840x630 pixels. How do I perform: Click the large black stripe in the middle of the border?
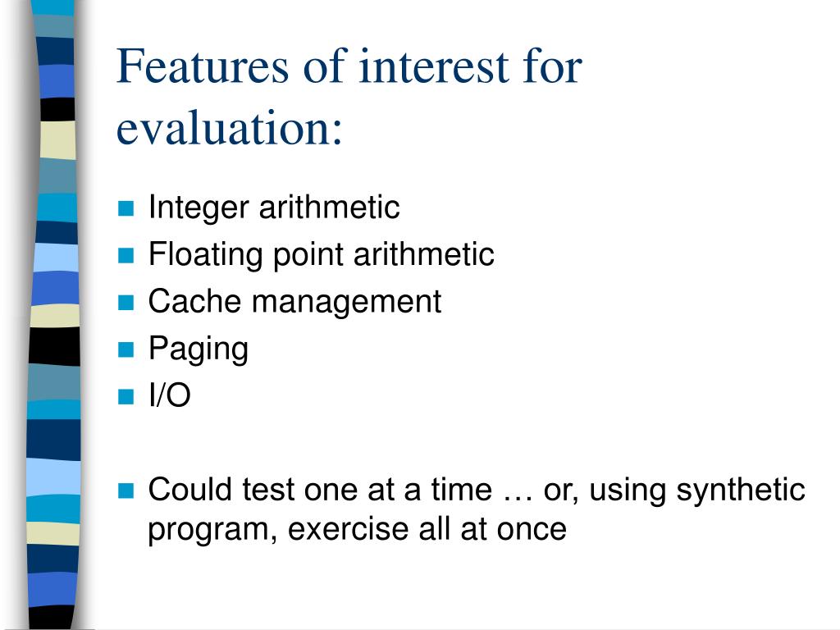pos(54,346)
